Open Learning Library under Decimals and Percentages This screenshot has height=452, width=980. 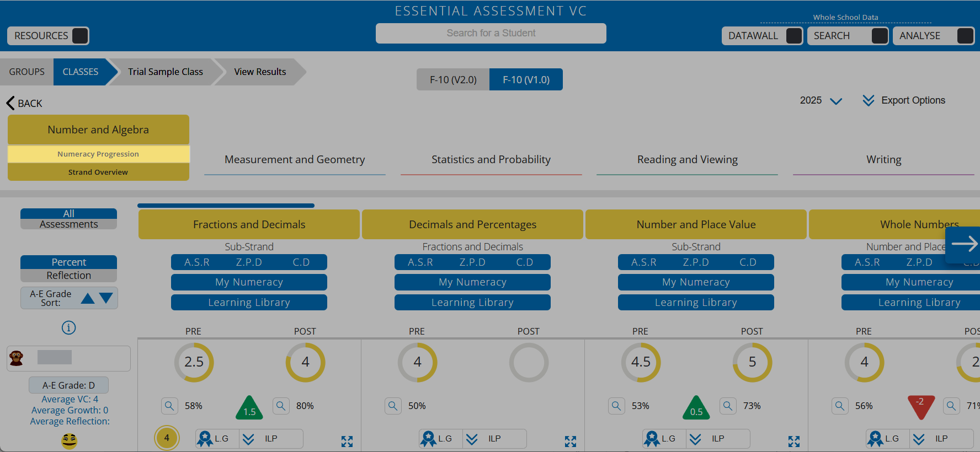[472, 303]
